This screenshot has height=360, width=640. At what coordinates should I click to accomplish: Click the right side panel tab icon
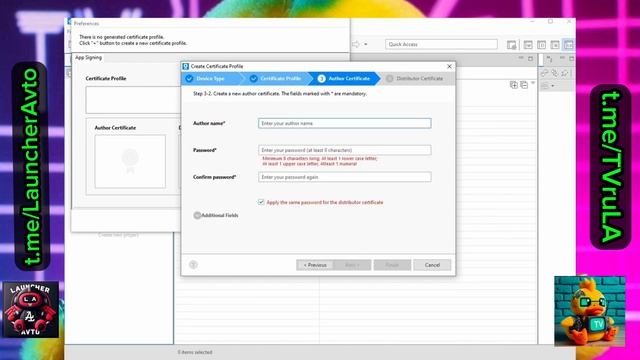coord(549,59)
